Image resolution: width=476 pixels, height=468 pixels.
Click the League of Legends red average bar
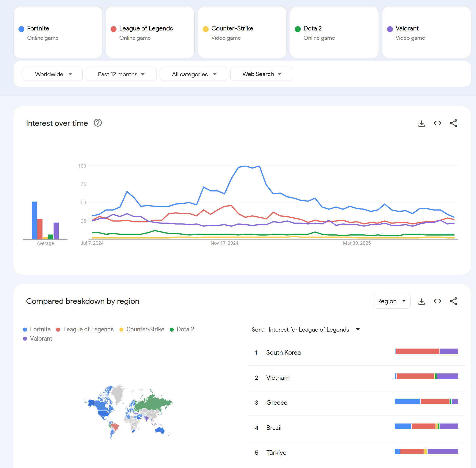coord(40,229)
